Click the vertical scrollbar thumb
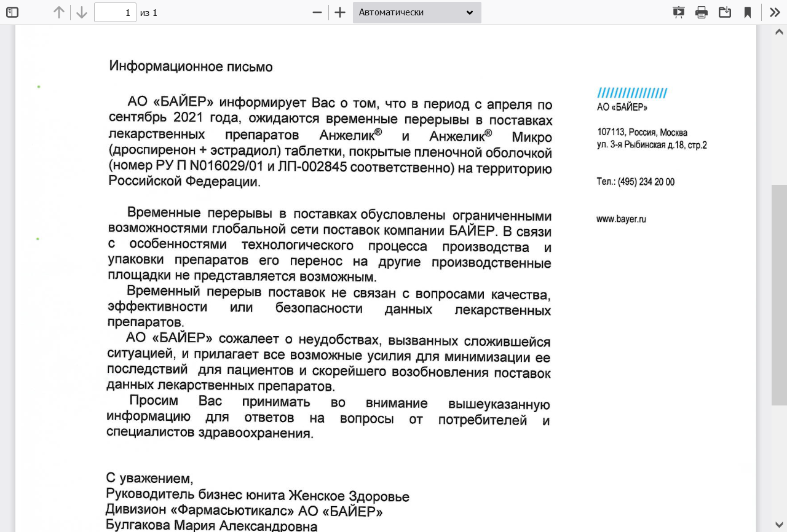 tap(779, 295)
